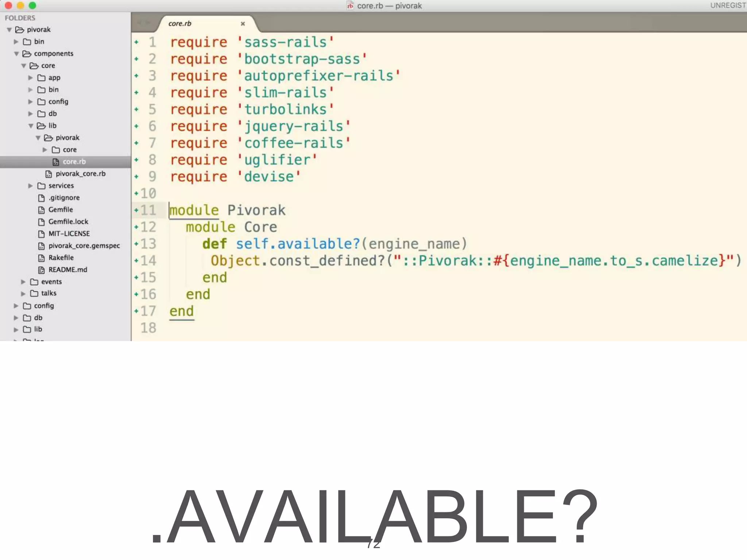Click the Gemfile file icon
The width and height of the screenshot is (747, 560).
[41, 210]
